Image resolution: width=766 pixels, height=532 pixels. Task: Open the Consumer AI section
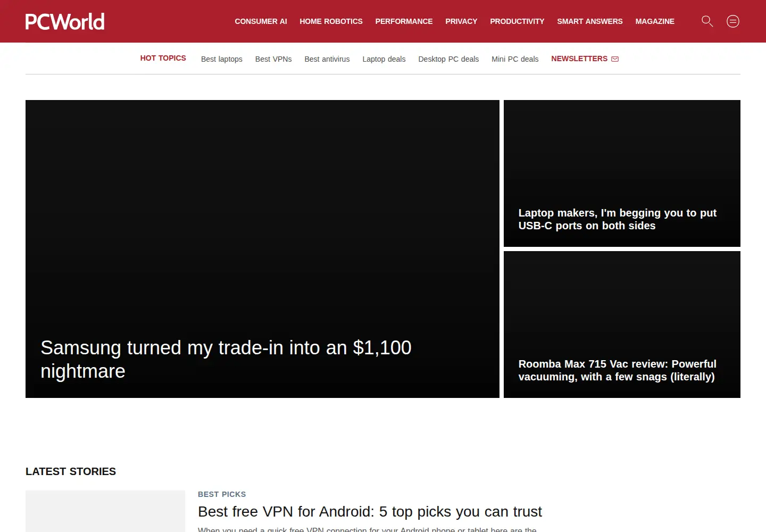click(261, 21)
